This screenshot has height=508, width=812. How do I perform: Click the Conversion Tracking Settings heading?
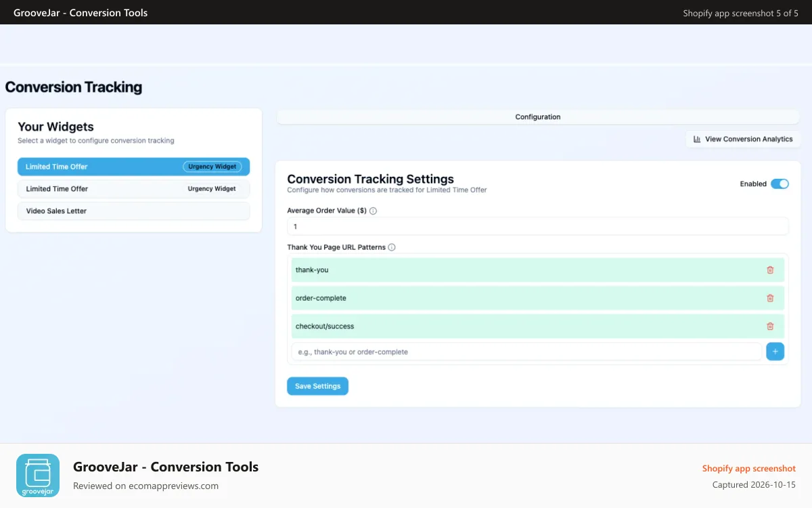pyautogui.click(x=370, y=179)
